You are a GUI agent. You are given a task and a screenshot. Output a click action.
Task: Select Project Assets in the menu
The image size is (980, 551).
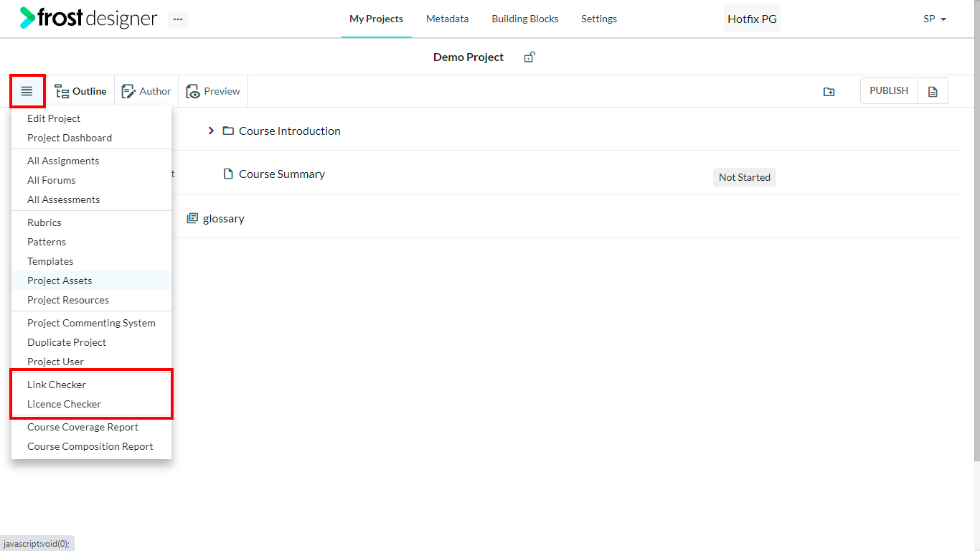(x=91, y=281)
